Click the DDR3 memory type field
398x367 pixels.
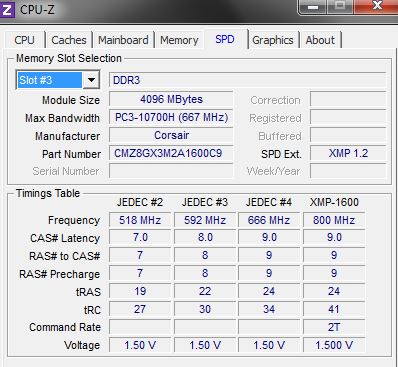[x=247, y=80]
